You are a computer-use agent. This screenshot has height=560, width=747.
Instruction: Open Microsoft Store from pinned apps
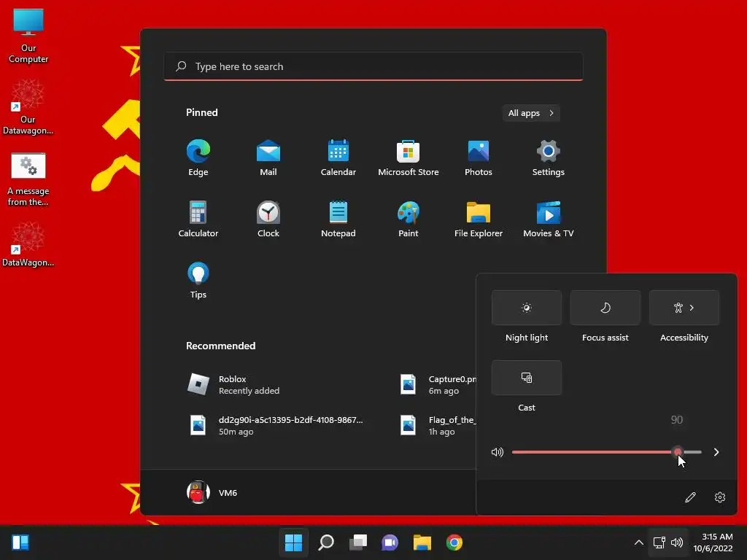pos(409,158)
